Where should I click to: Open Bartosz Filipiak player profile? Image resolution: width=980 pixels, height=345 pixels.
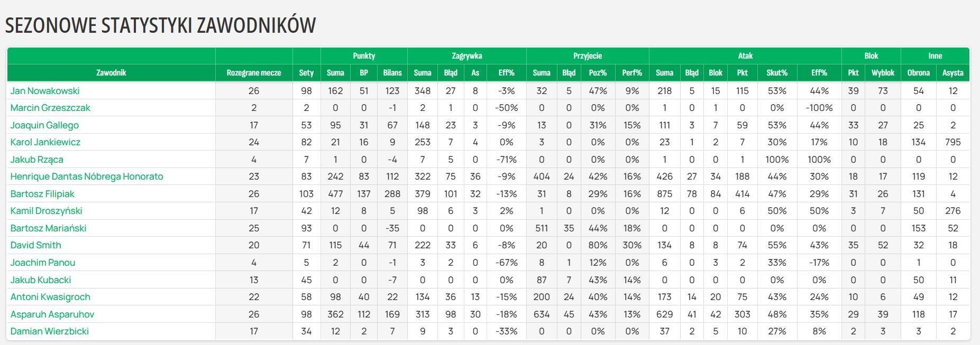pyautogui.click(x=42, y=194)
